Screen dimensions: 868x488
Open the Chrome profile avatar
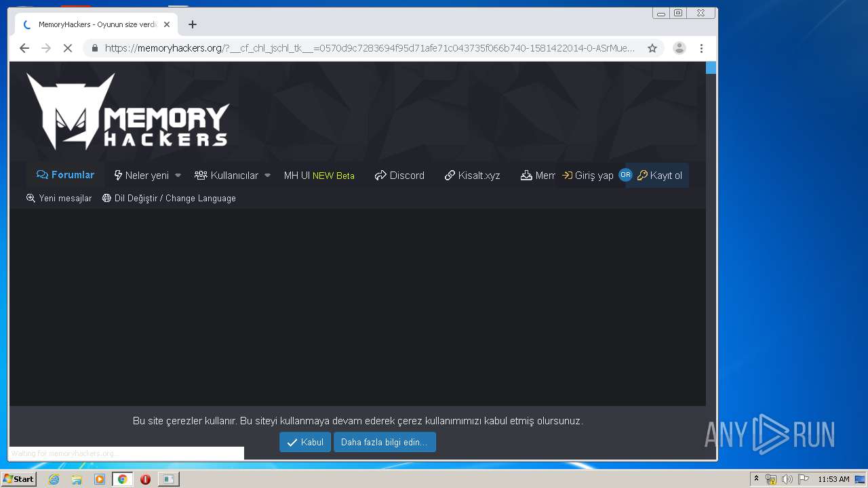(679, 48)
